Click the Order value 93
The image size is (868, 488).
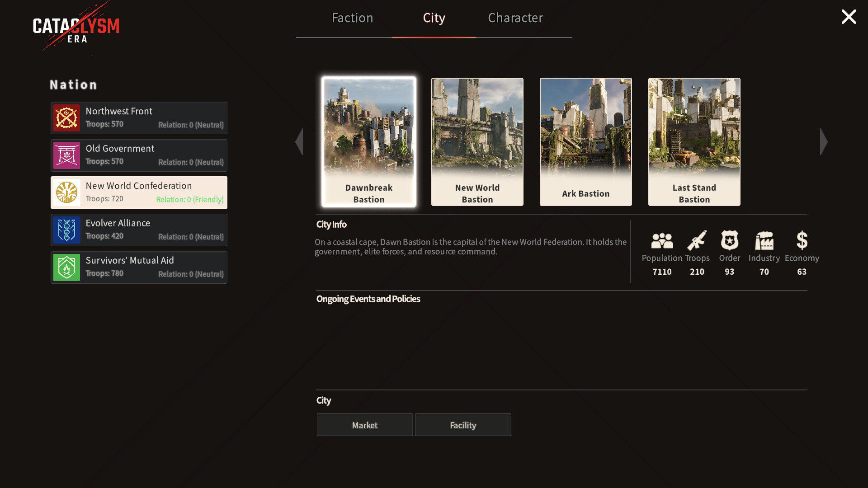click(x=730, y=272)
